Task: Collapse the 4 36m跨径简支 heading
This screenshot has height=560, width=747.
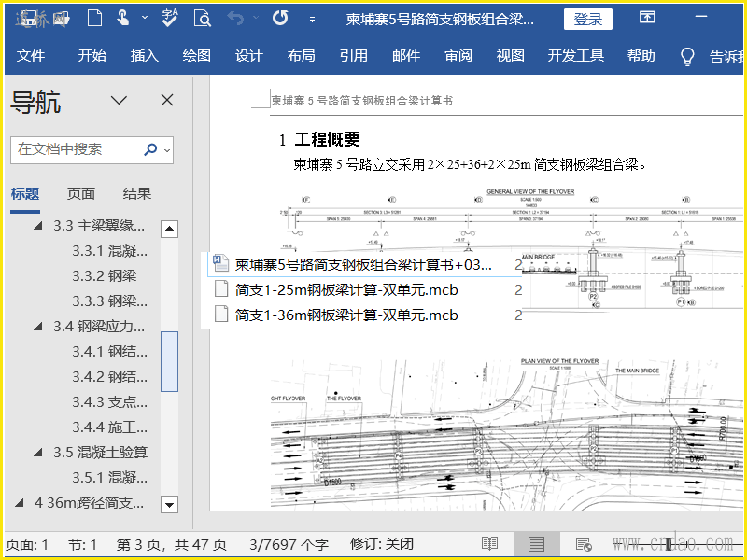Action: pos(20,503)
